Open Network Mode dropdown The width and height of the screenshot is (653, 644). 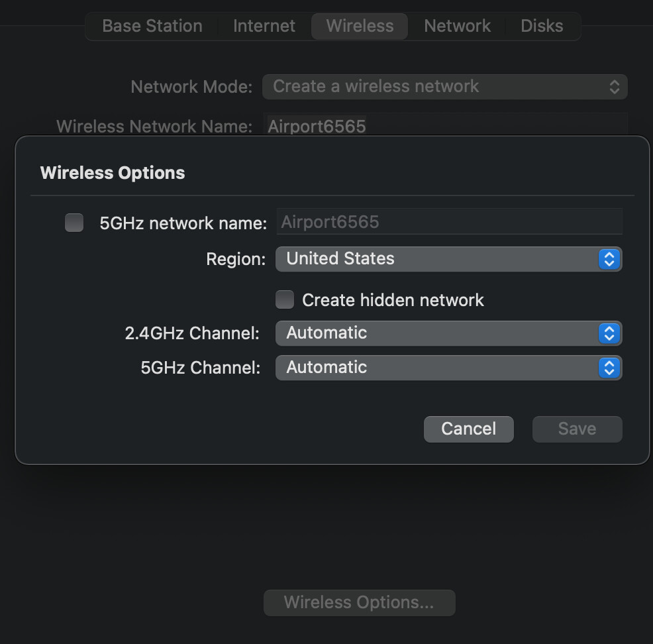[445, 87]
